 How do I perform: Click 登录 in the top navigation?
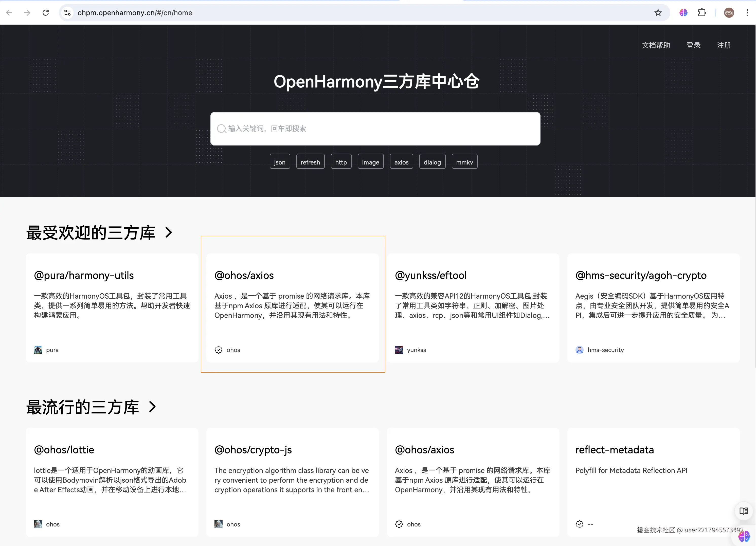click(693, 45)
